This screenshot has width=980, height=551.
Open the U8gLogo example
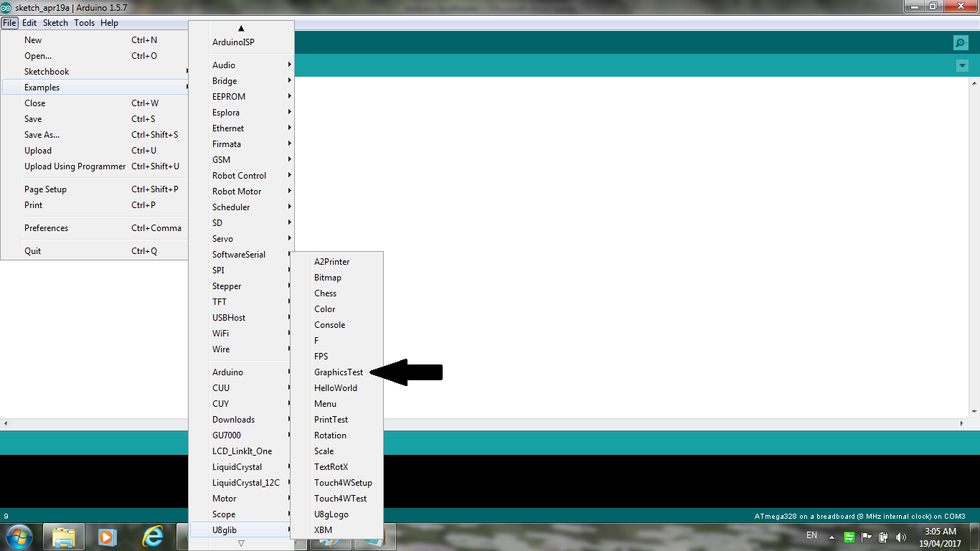pyautogui.click(x=337, y=514)
